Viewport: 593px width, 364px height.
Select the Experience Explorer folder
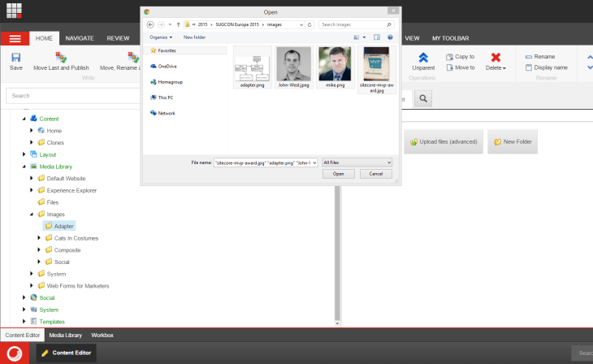click(67, 190)
